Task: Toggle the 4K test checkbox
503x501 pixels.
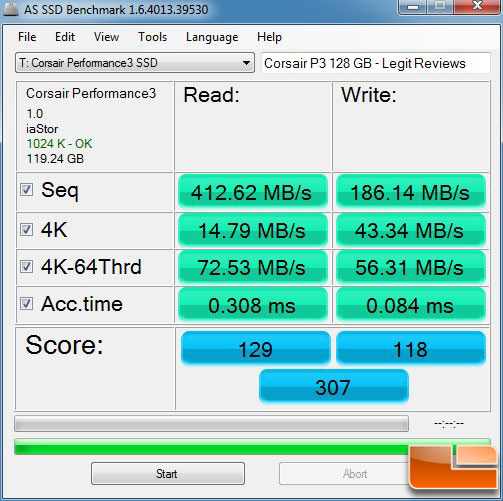Action: pyautogui.click(x=26, y=229)
